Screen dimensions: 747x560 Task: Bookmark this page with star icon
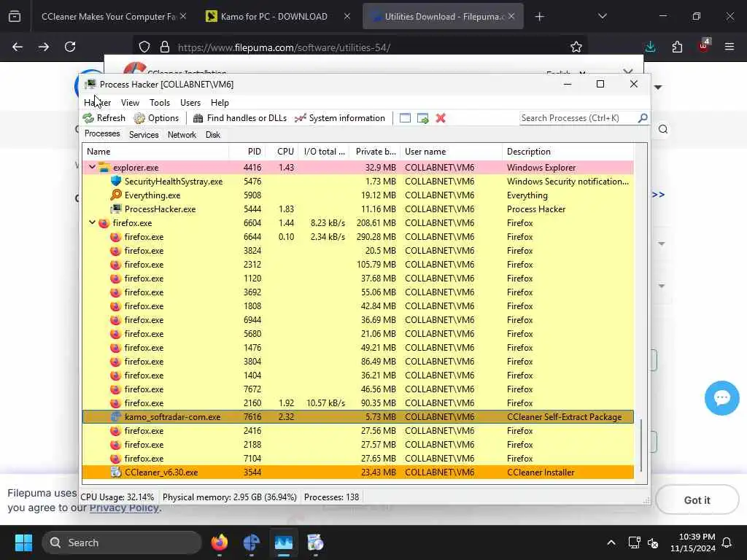pos(576,47)
